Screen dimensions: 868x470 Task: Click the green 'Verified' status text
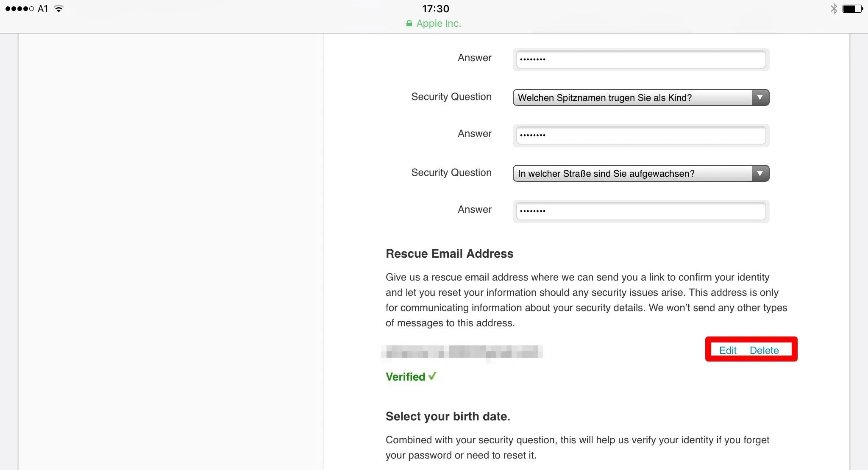tap(405, 377)
